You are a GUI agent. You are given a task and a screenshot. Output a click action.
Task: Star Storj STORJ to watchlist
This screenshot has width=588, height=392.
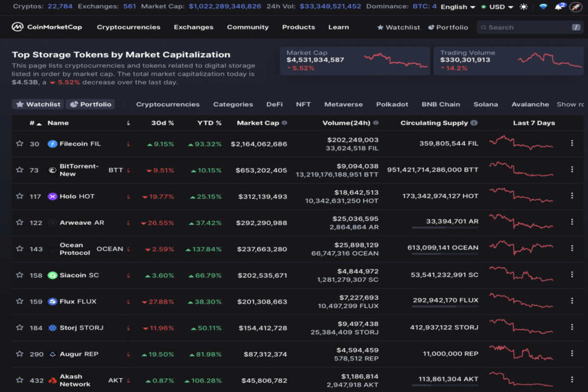(x=20, y=328)
